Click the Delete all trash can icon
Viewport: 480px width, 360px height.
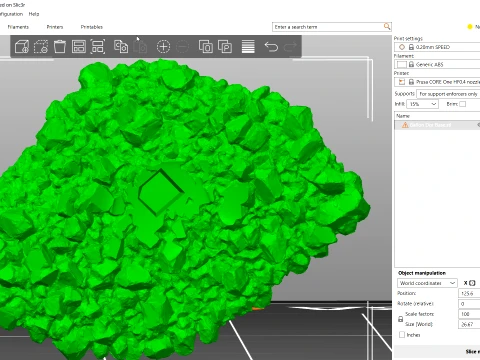click(60, 47)
